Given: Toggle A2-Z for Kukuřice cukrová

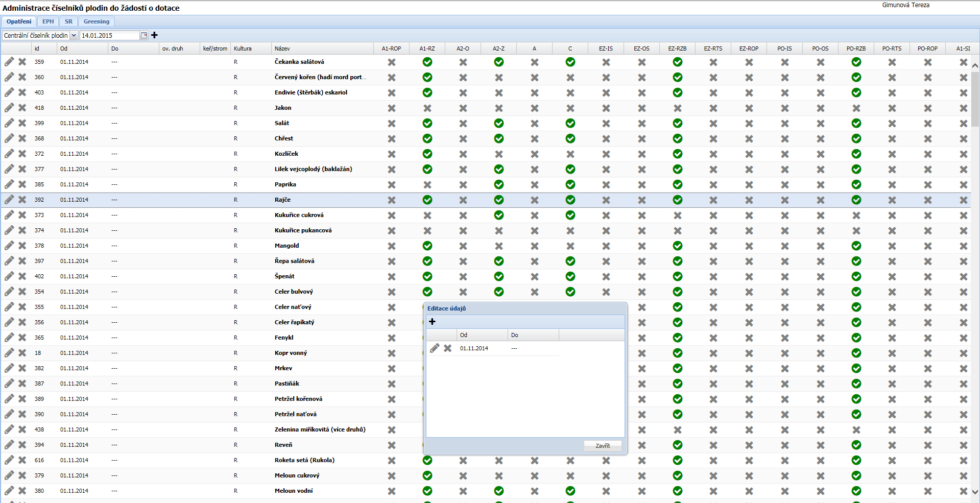Looking at the screenshot, I should click(499, 215).
